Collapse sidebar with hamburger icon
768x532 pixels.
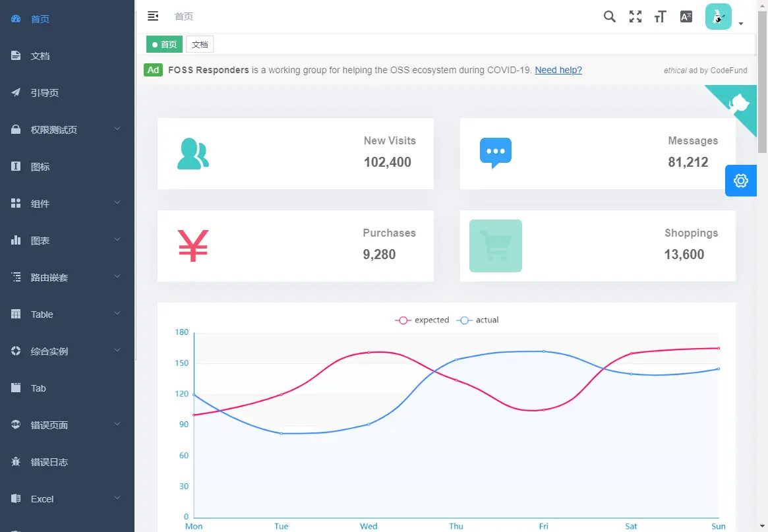point(153,16)
